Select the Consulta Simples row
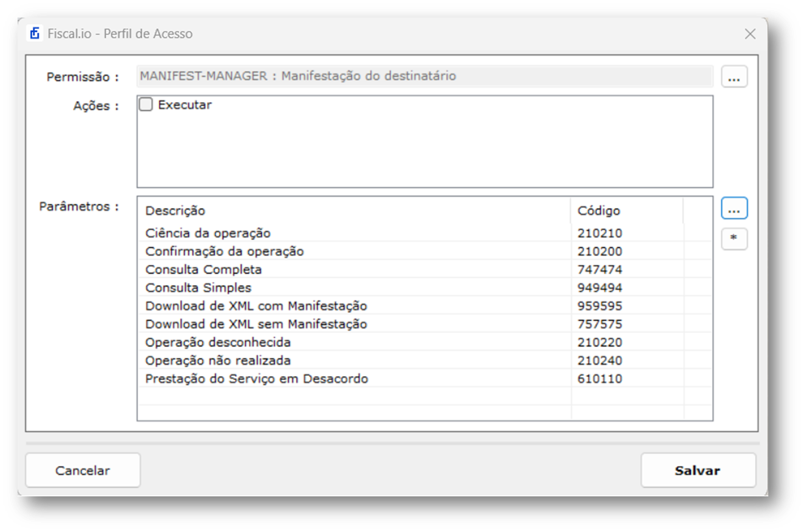The width and height of the screenshot is (804, 532). pyautogui.click(x=425, y=287)
